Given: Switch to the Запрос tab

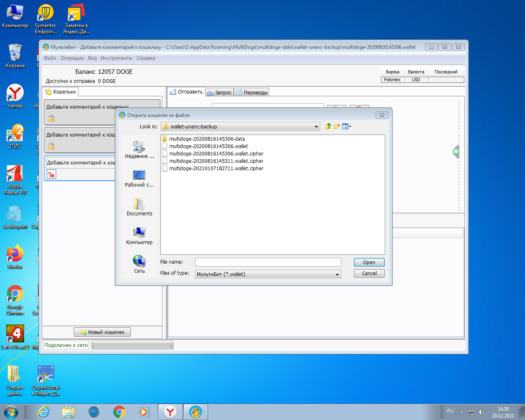Looking at the screenshot, I should pyautogui.click(x=219, y=93).
